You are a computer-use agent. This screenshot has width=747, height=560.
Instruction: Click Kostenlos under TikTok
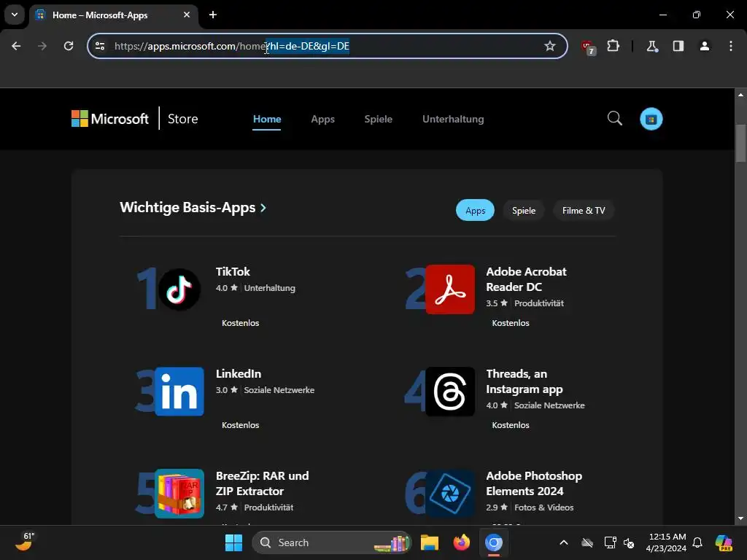pyautogui.click(x=240, y=323)
